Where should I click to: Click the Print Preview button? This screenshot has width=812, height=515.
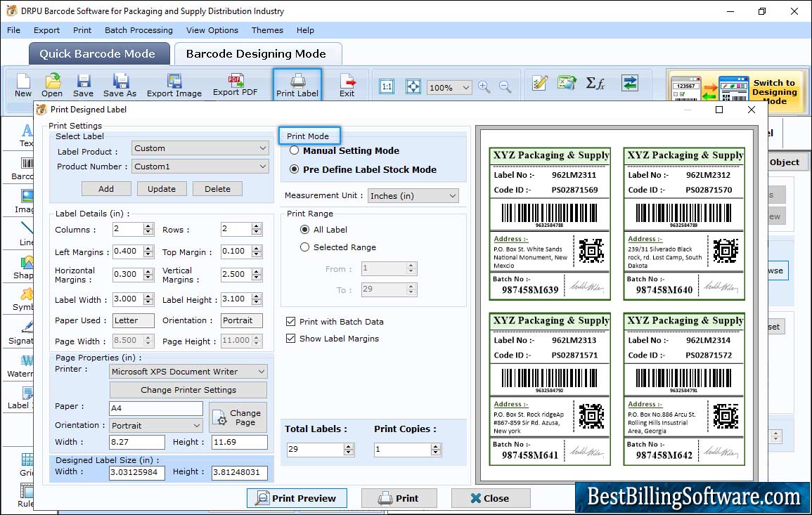[x=297, y=498]
